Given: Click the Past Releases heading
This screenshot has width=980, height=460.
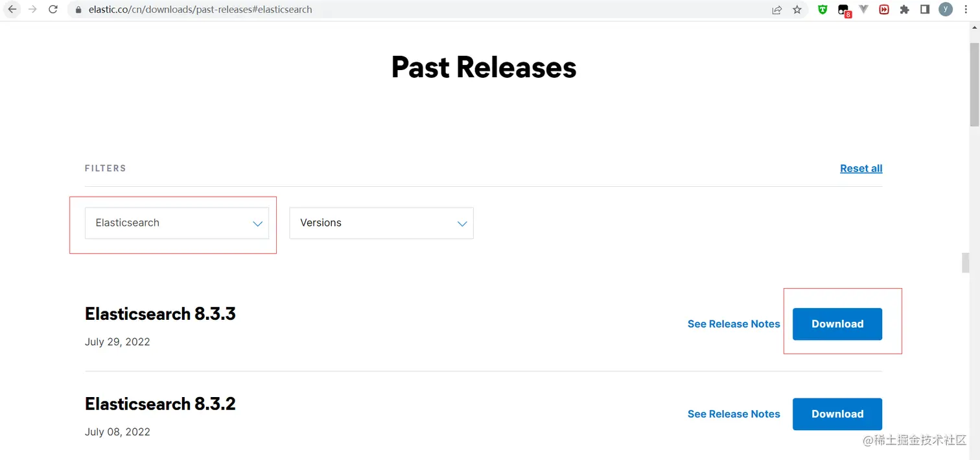Looking at the screenshot, I should (x=484, y=67).
